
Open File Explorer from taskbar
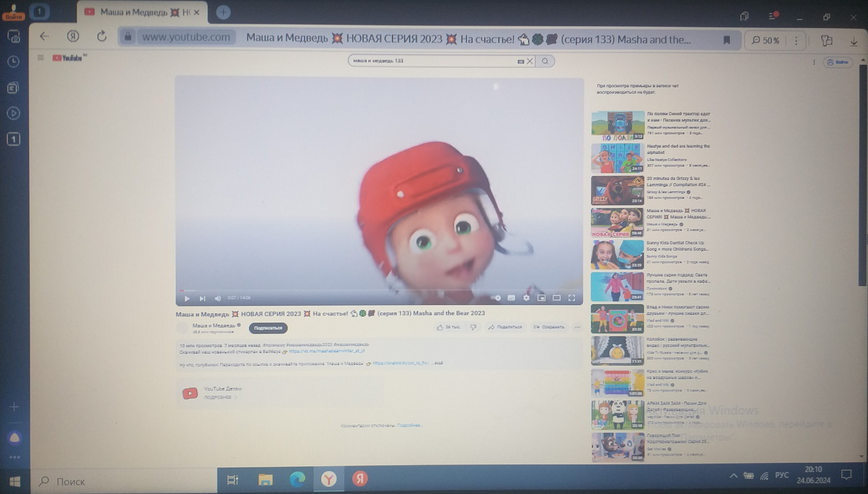pyautogui.click(x=265, y=479)
